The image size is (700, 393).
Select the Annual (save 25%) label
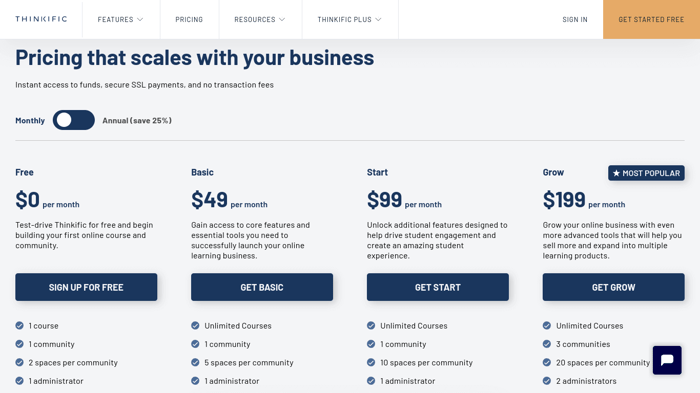point(137,121)
